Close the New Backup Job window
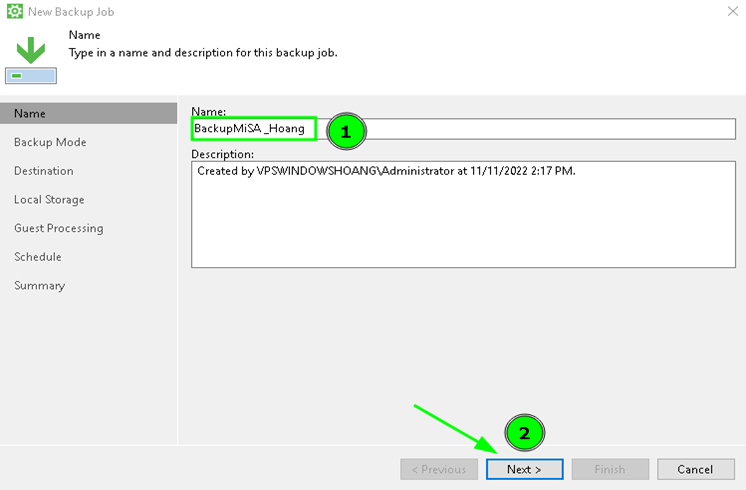The height and width of the screenshot is (490, 746). 730,12
